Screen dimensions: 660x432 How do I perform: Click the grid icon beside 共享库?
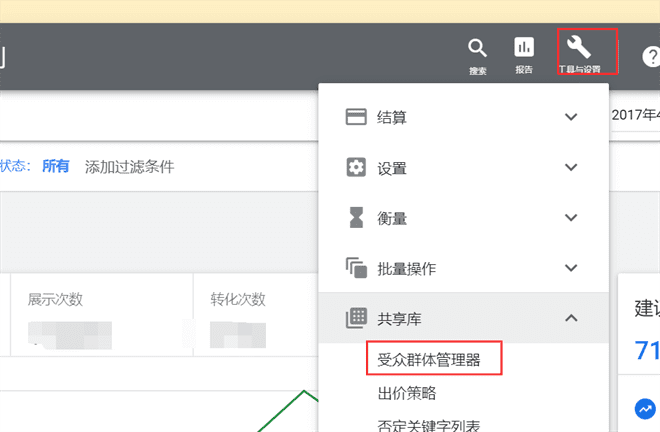tap(356, 318)
